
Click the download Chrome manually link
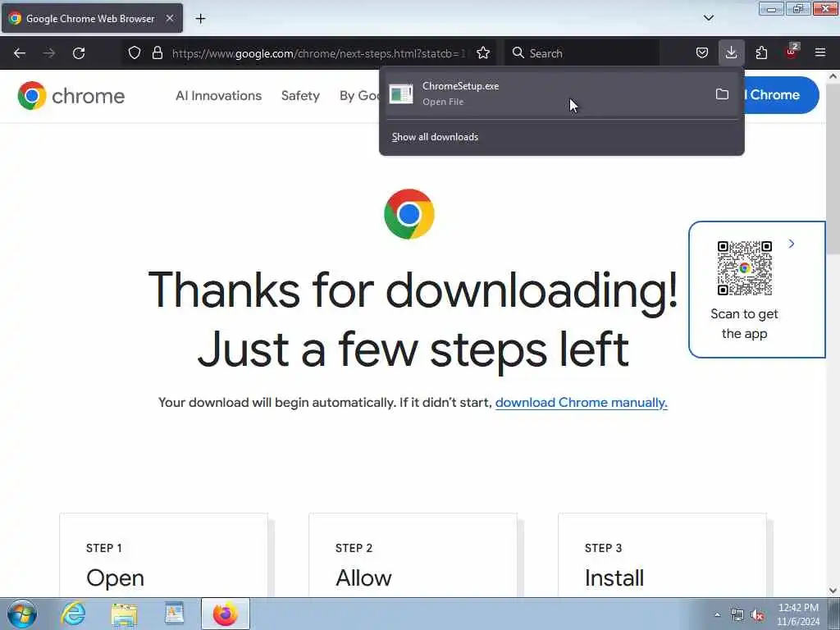[582, 402]
